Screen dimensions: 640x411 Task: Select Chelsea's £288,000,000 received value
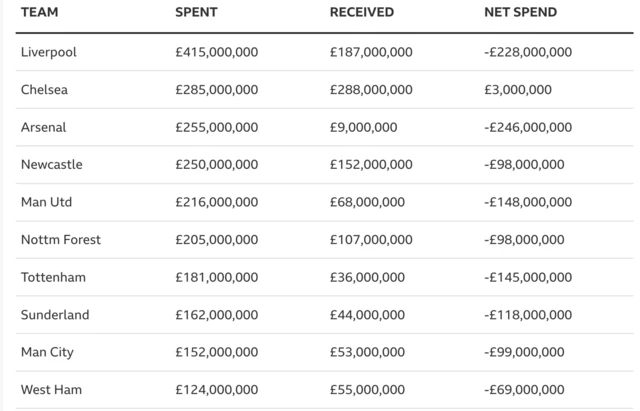point(371,89)
